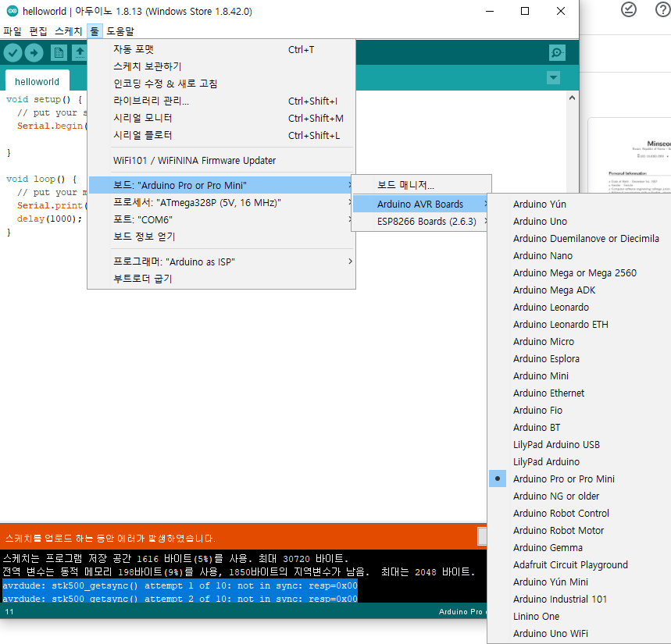This screenshot has width=671, height=644.
Task: Open the 편집 menu
Action: (38, 31)
